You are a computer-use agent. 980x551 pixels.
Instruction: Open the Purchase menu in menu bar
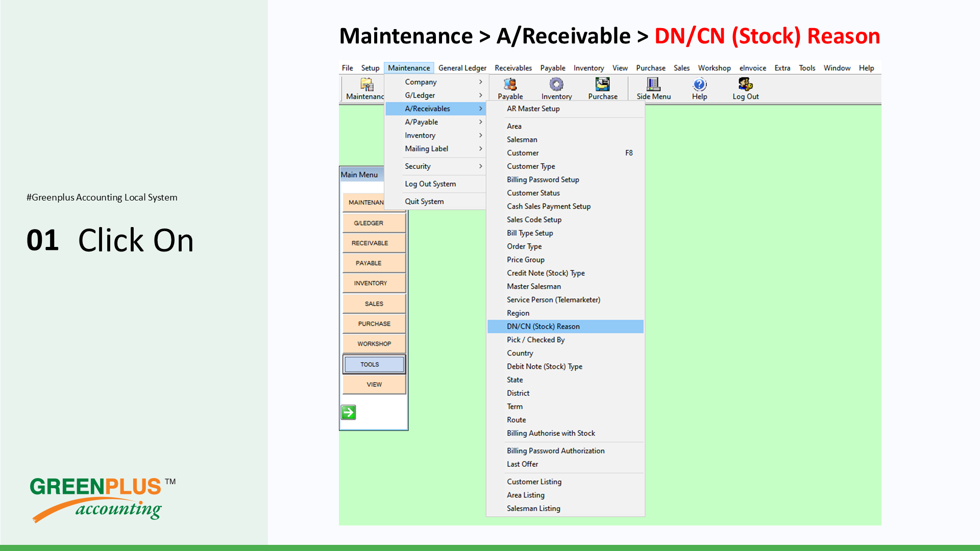tap(651, 68)
